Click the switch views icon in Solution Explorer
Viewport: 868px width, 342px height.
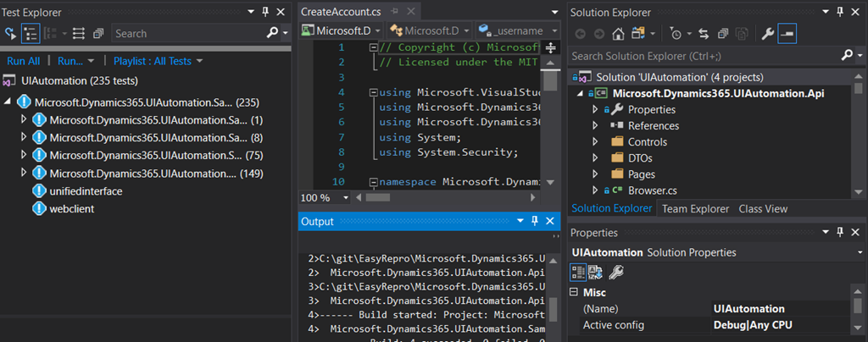(637, 34)
